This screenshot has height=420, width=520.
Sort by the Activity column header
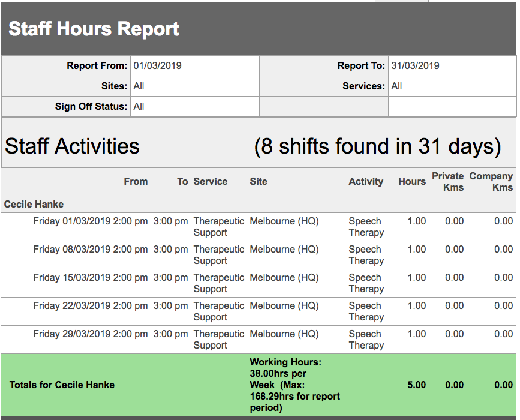point(366,182)
